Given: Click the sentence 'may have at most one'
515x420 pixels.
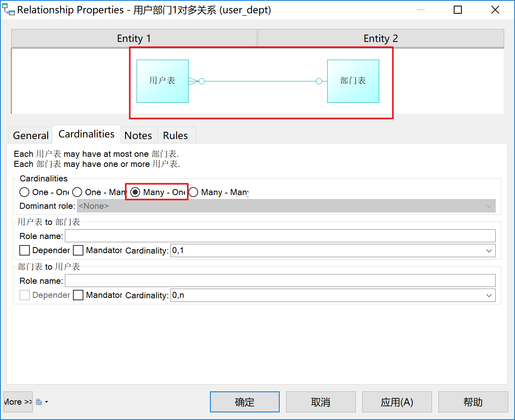Looking at the screenshot, I should pyautogui.click(x=106, y=154).
